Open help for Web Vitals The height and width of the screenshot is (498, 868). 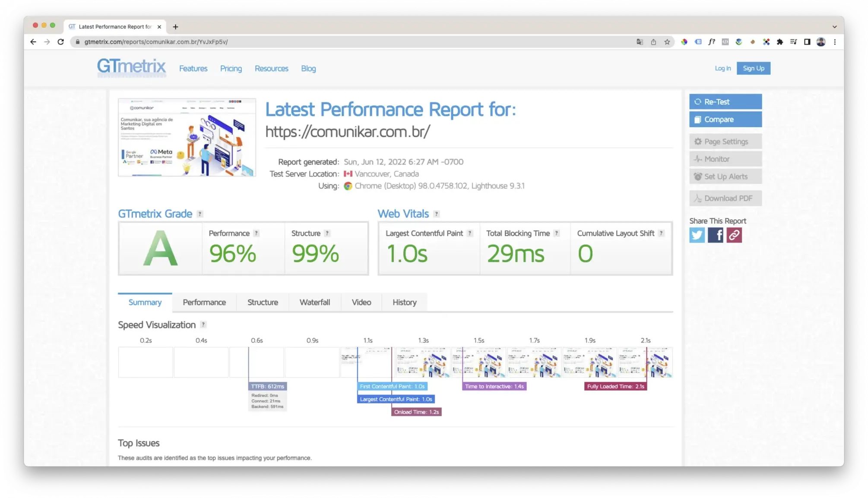click(437, 214)
